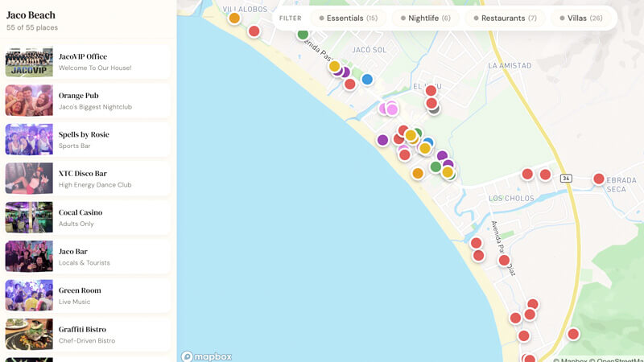644x362 pixels.
Task: Click the pink marker cluster by the river mouth
Action: tap(392, 109)
